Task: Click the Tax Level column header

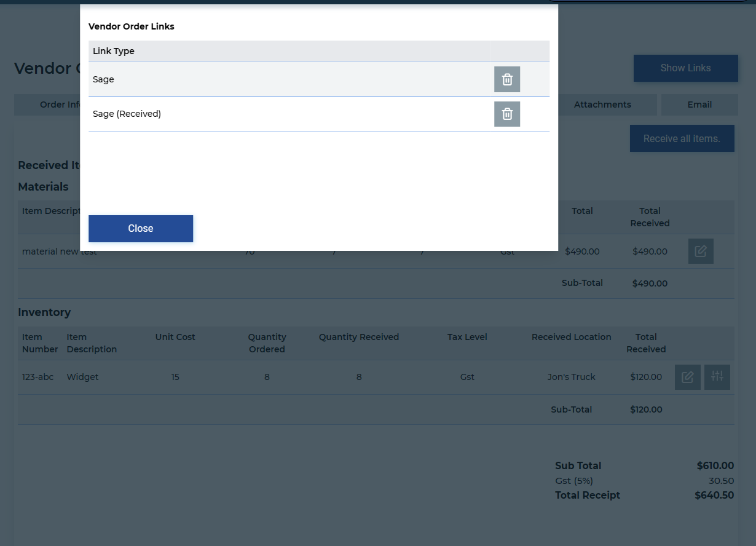Action: pyautogui.click(x=467, y=337)
